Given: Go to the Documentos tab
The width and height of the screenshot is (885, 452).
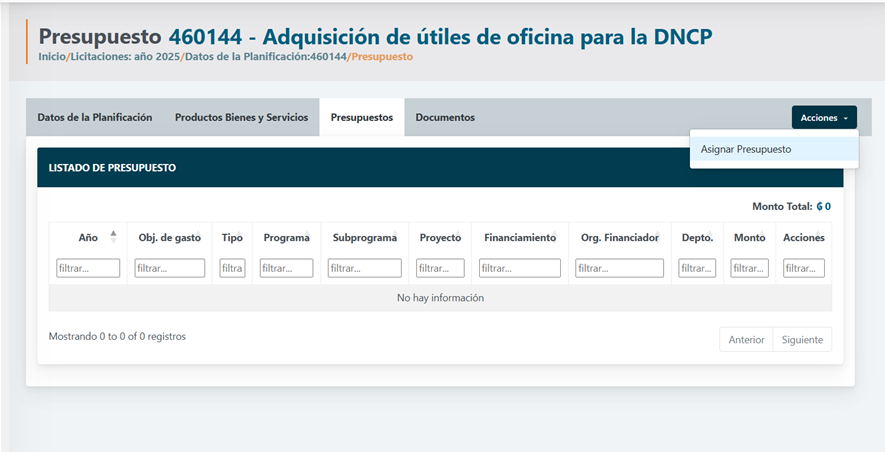Looking at the screenshot, I should coord(445,117).
